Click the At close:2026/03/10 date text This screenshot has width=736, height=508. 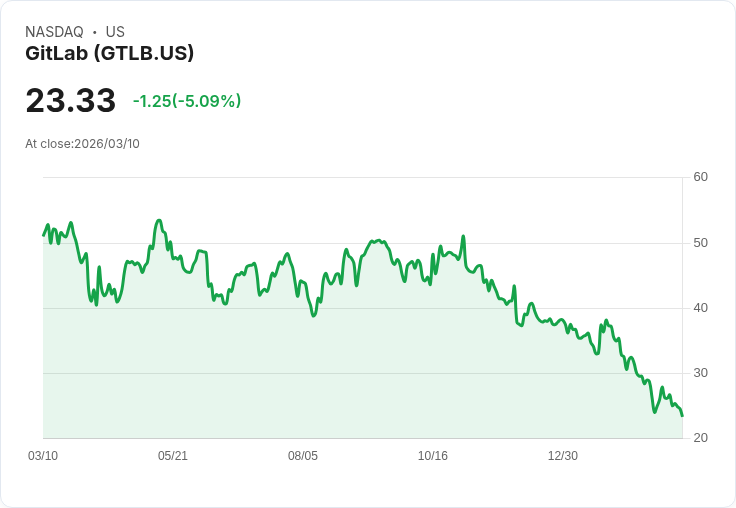pyautogui.click(x=82, y=144)
